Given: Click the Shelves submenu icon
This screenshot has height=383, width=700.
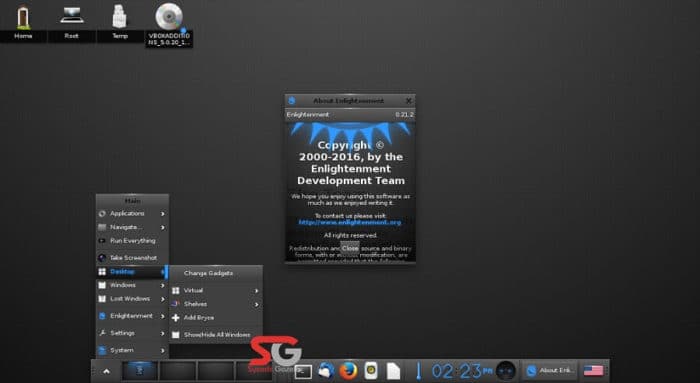Looking at the screenshot, I should [175, 304].
